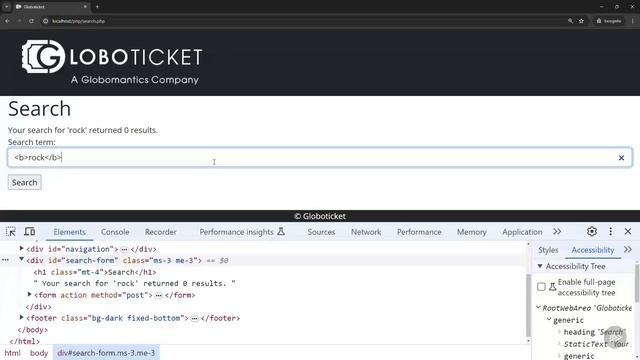Bookmark this page with the star icon
Screen dimensions: 640x360
(x=581, y=21)
